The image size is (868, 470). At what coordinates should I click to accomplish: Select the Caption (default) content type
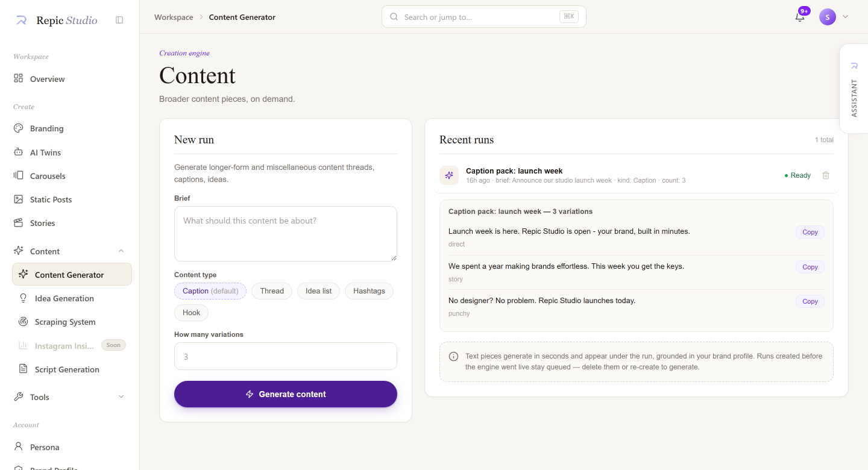pos(210,291)
